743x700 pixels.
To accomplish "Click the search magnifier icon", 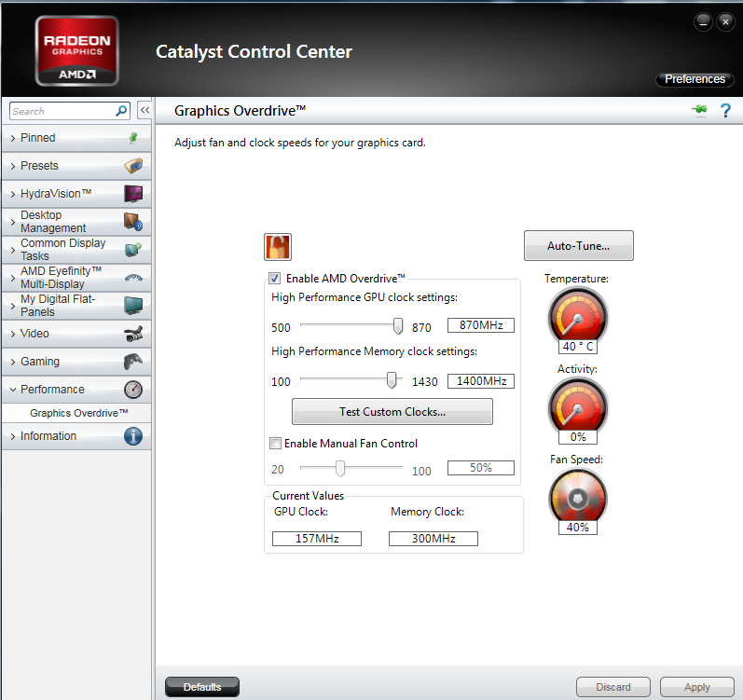I will [121, 111].
